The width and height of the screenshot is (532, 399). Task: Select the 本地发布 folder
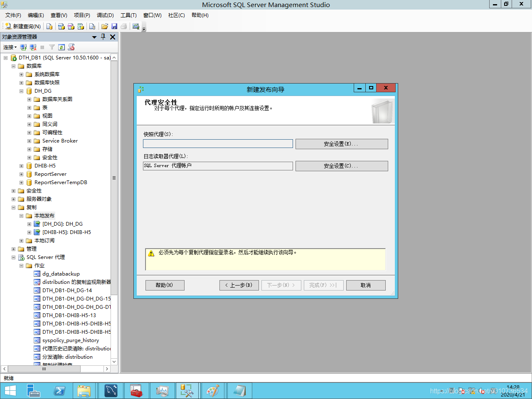pos(44,216)
